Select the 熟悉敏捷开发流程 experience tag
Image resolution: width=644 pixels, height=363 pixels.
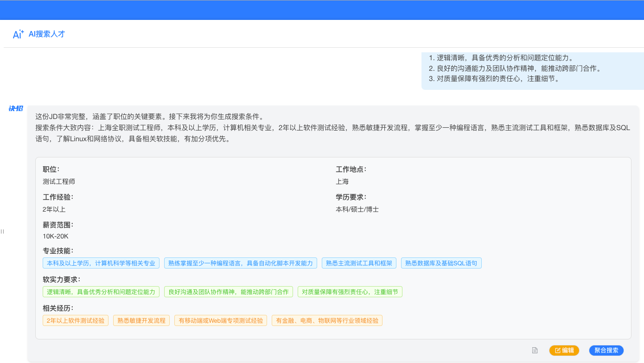(141, 320)
